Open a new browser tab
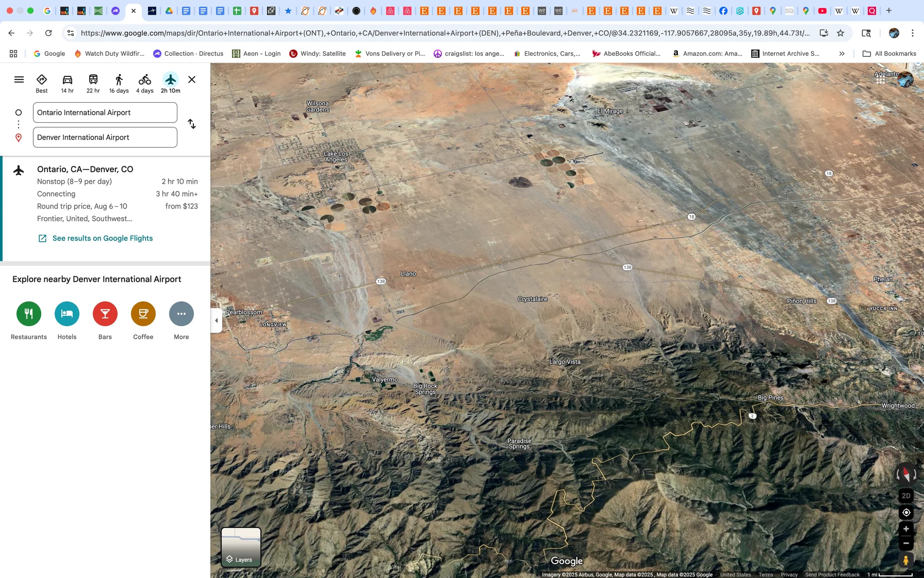Viewport: 924px width, 578px height. pos(889,11)
